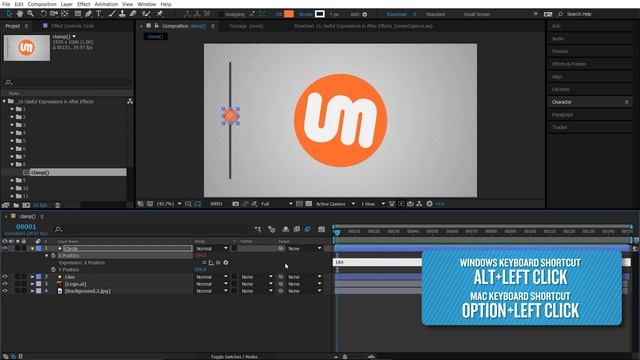Open the Layer menu

tap(67, 4)
